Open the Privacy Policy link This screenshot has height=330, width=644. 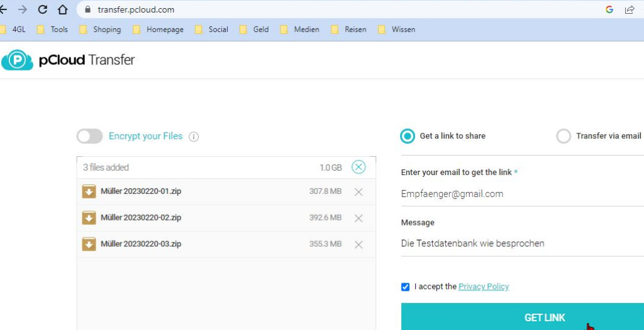(x=484, y=287)
